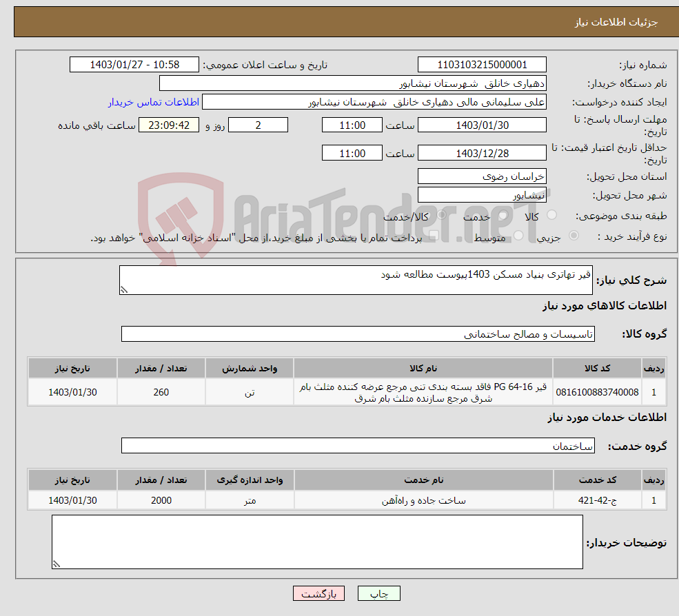Click the goods table header واحد شمارش
Image resolution: width=679 pixels, height=616 pixels.
pyautogui.click(x=250, y=369)
